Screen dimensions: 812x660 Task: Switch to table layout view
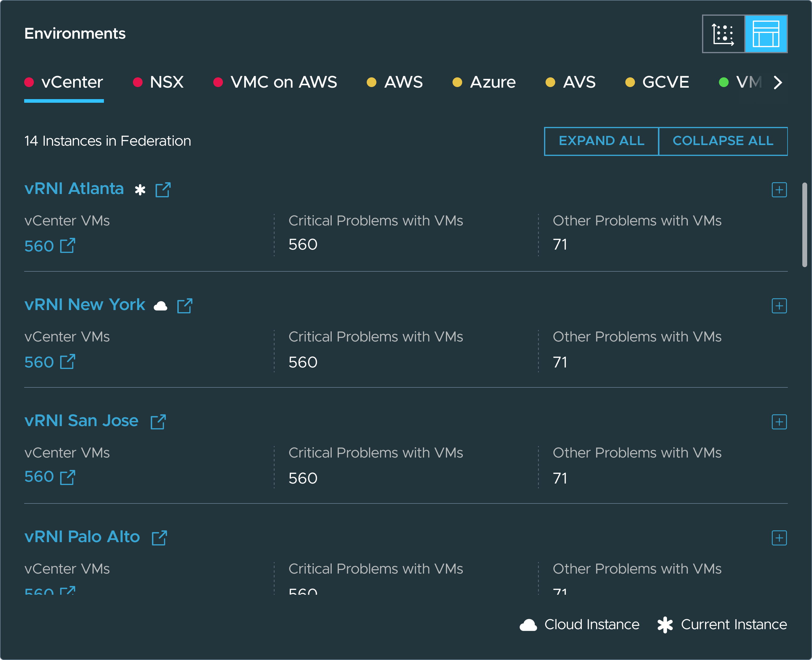click(x=766, y=34)
